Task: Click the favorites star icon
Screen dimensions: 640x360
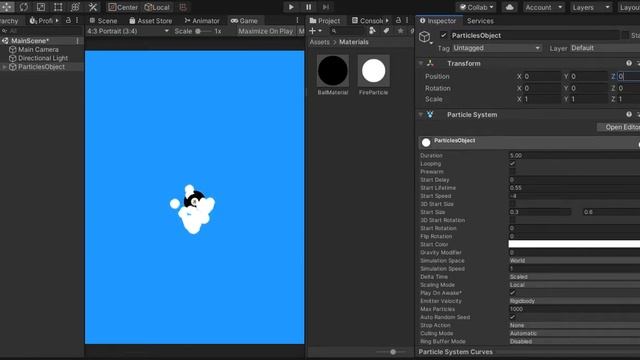Action: 400,31
